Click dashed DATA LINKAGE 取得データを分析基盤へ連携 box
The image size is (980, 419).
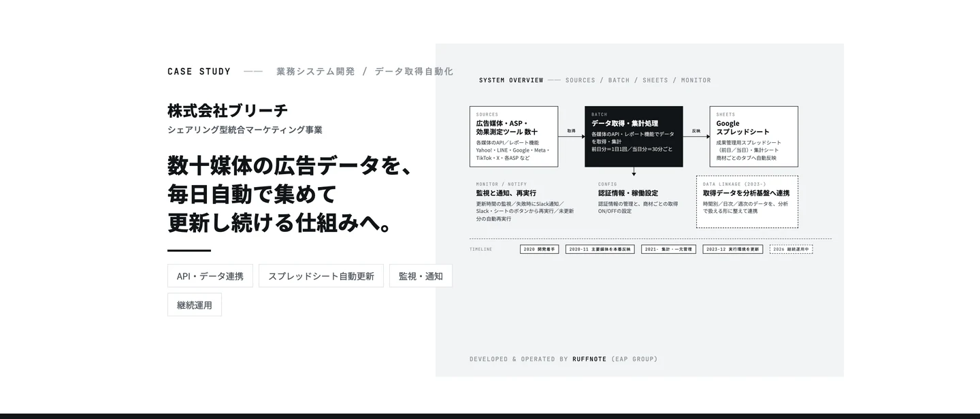click(747, 202)
